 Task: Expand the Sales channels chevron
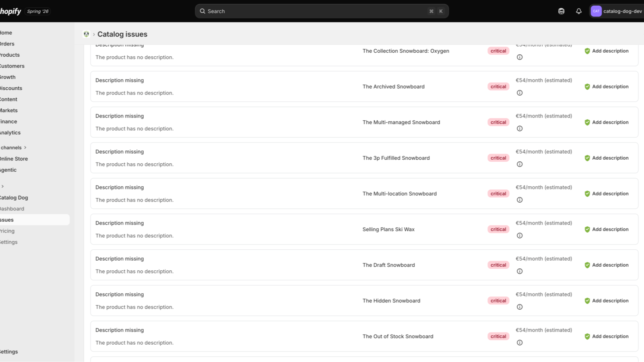[x=25, y=148]
